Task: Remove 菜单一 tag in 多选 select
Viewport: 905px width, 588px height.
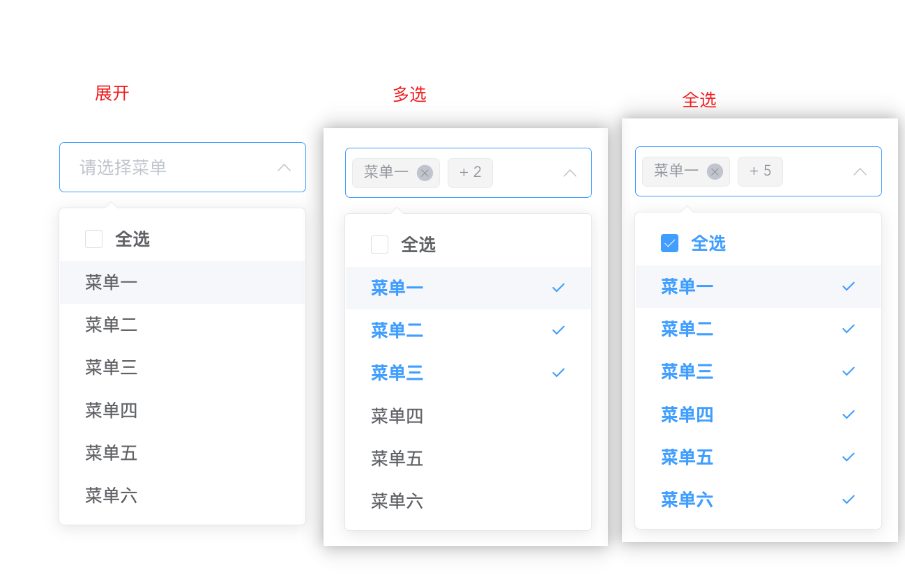Action: pyautogui.click(x=425, y=173)
